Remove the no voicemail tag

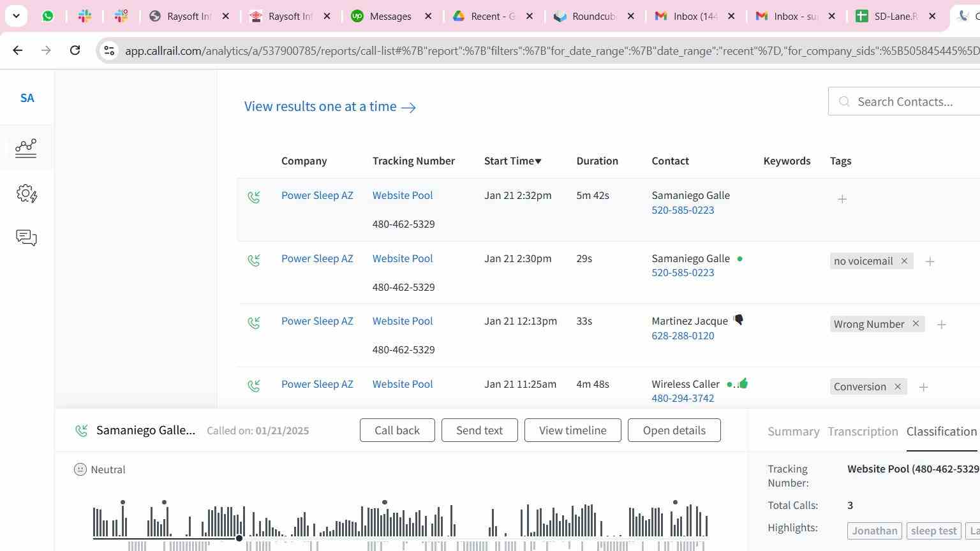pyautogui.click(x=904, y=261)
